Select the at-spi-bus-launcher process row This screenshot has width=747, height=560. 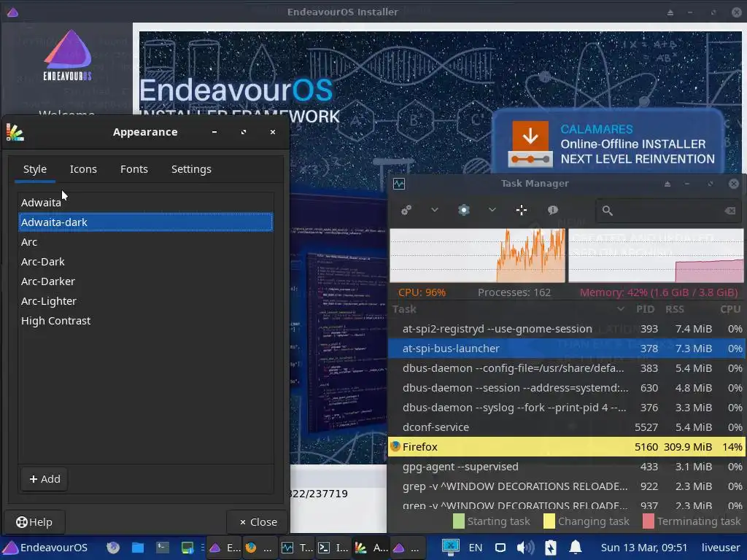pyautogui.click(x=567, y=349)
